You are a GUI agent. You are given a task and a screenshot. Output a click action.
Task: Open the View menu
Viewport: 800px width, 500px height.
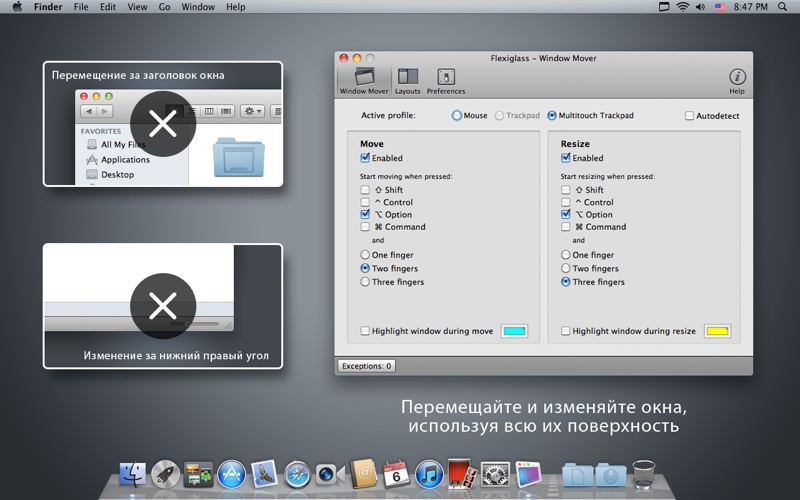[137, 7]
